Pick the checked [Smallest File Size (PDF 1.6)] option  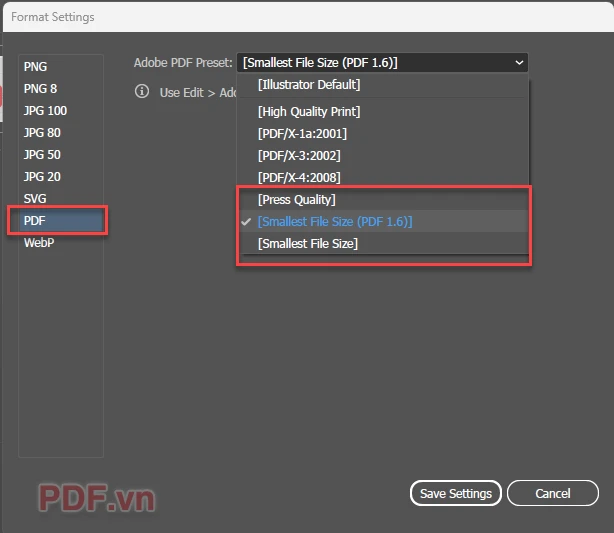pyautogui.click(x=383, y=221)
